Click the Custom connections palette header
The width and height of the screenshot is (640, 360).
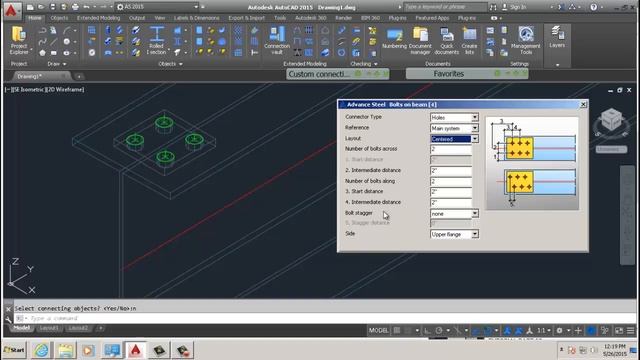[338, 74]
